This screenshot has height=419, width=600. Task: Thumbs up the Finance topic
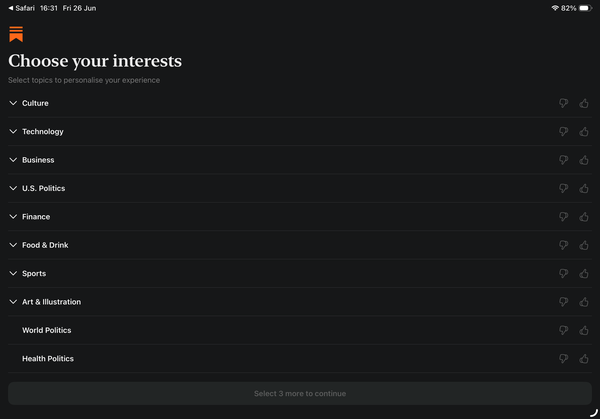pos(584,217)
